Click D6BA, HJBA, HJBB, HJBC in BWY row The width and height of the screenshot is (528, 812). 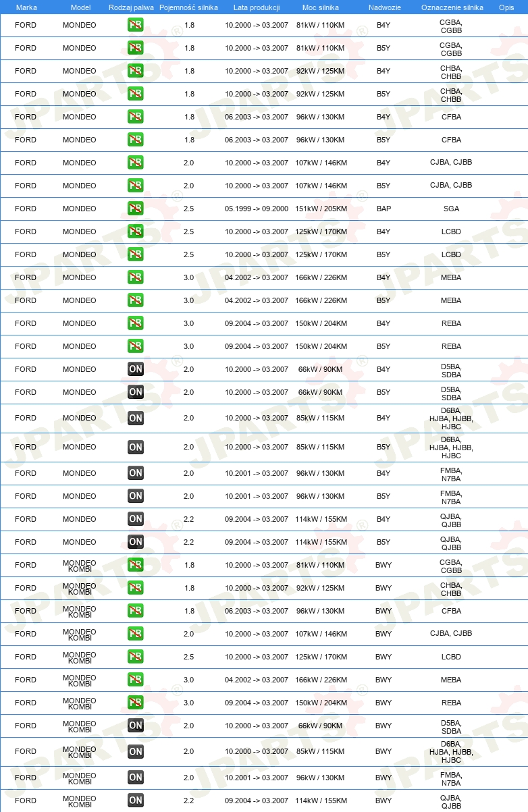click(x=451, y=752)
